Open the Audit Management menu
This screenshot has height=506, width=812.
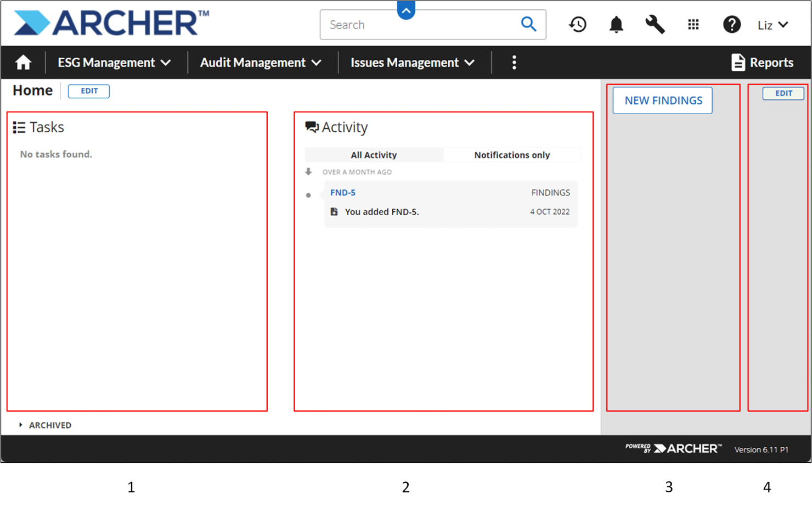coord(261,62)
